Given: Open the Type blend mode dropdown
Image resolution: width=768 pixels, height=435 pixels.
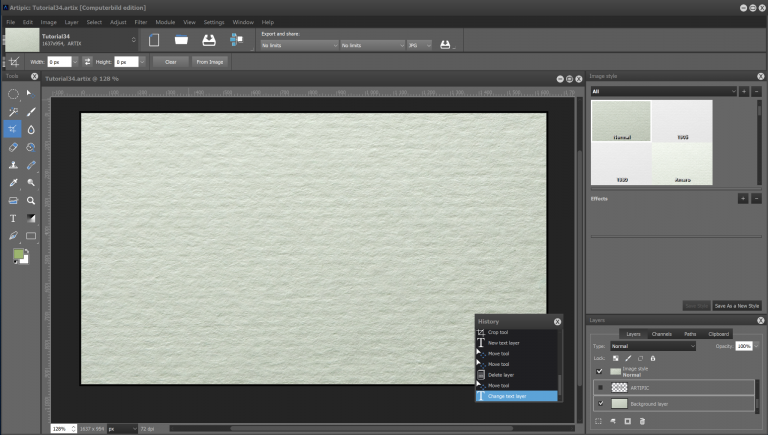Looking at the screenshot, I should pyautogui.click(x=653, y=346).
